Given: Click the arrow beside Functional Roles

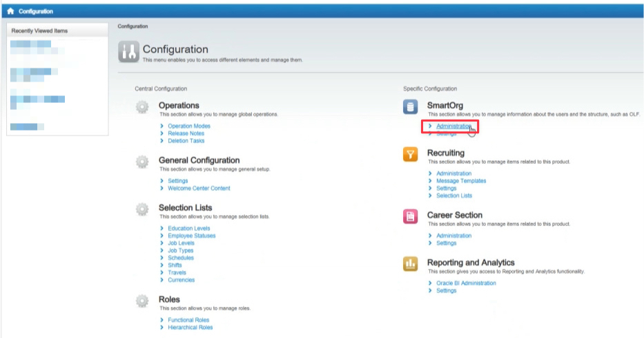Looking at the screenshot, I should click(x=162, y=320).
